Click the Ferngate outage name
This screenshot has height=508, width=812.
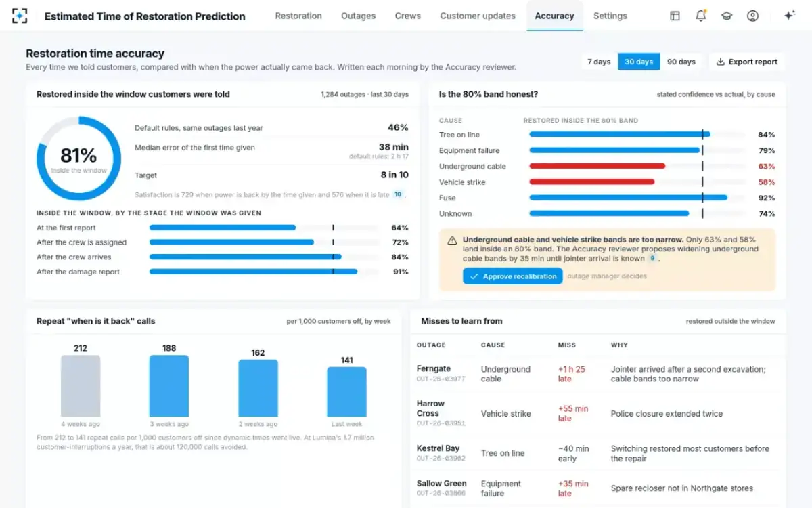pos(434,368)
